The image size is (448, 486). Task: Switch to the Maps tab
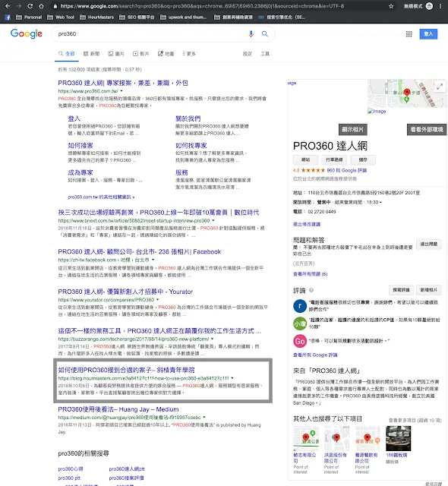pyautogui.click(x=166, y=54)
